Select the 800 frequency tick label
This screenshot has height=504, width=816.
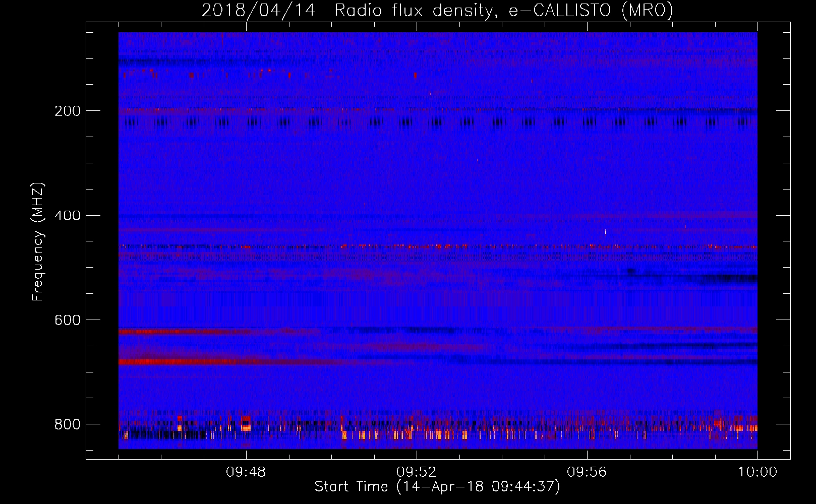[68, 424]
